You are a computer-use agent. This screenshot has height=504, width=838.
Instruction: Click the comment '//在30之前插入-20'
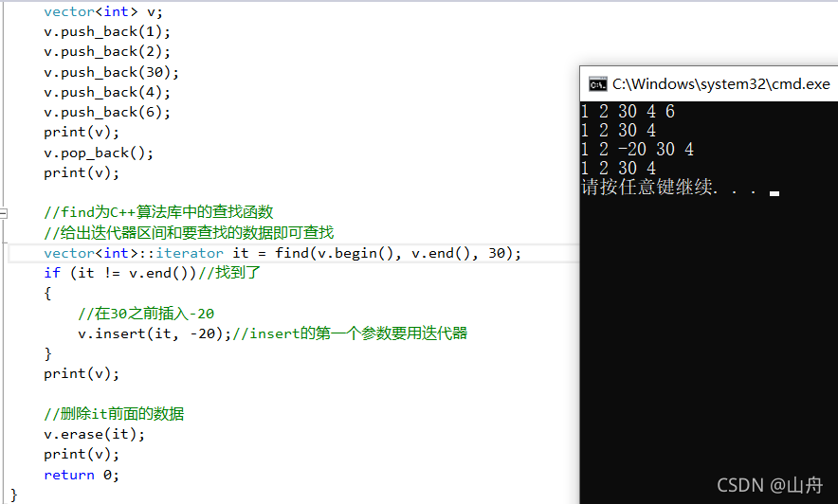click(x=146, y=314)
